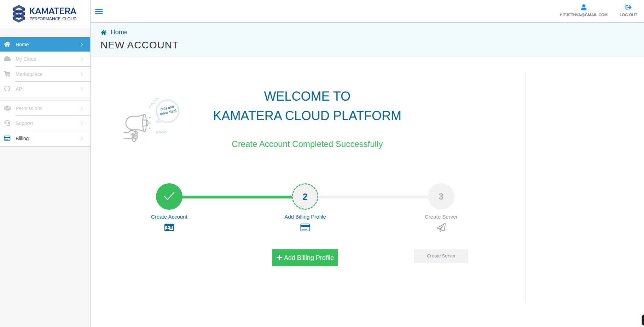Click the Home breadcrumb link

click(x=119, y=32)
